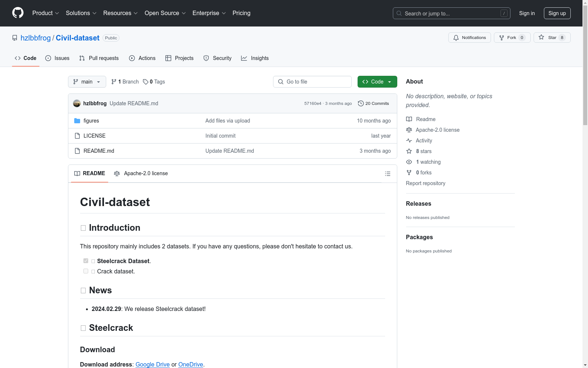Open the Civil-dataset repository title link

point(78,38)
